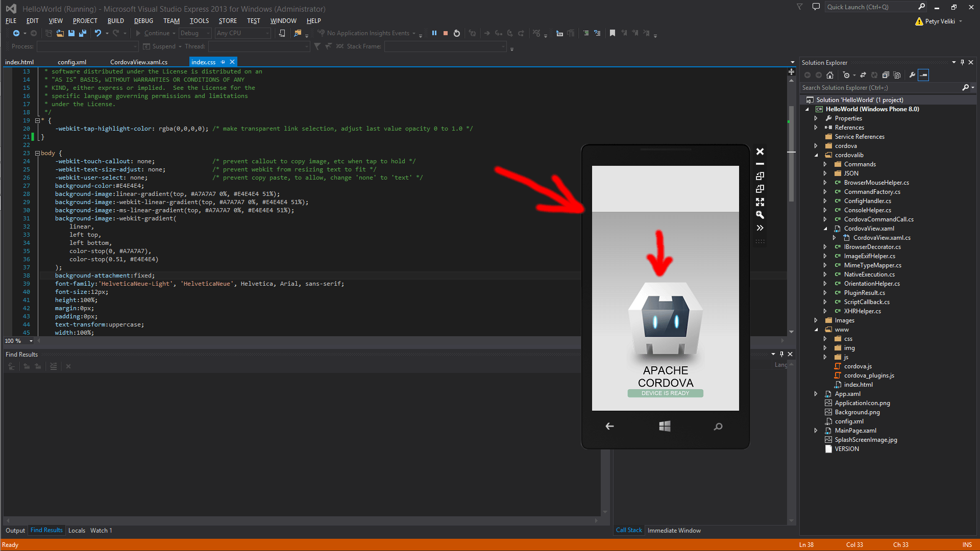The height and width of the screenshot is (551, 980).
Task: Collapse the cordovalib folder node
Action: tap(816, 155)
